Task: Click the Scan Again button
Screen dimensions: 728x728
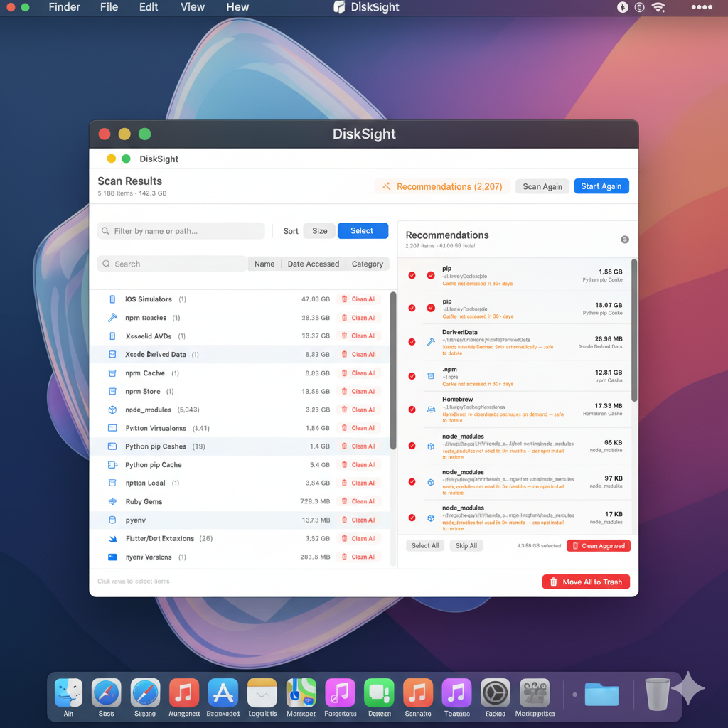Action: [542, 186]
